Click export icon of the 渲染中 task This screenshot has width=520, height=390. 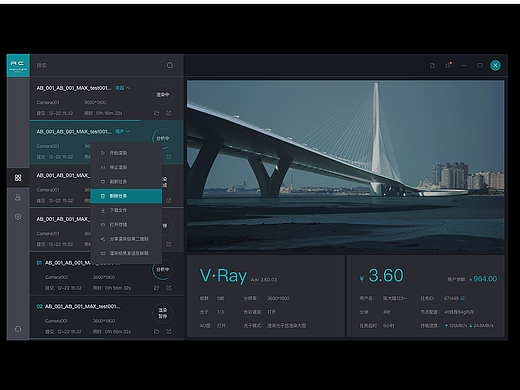click(x=169, y=113)
